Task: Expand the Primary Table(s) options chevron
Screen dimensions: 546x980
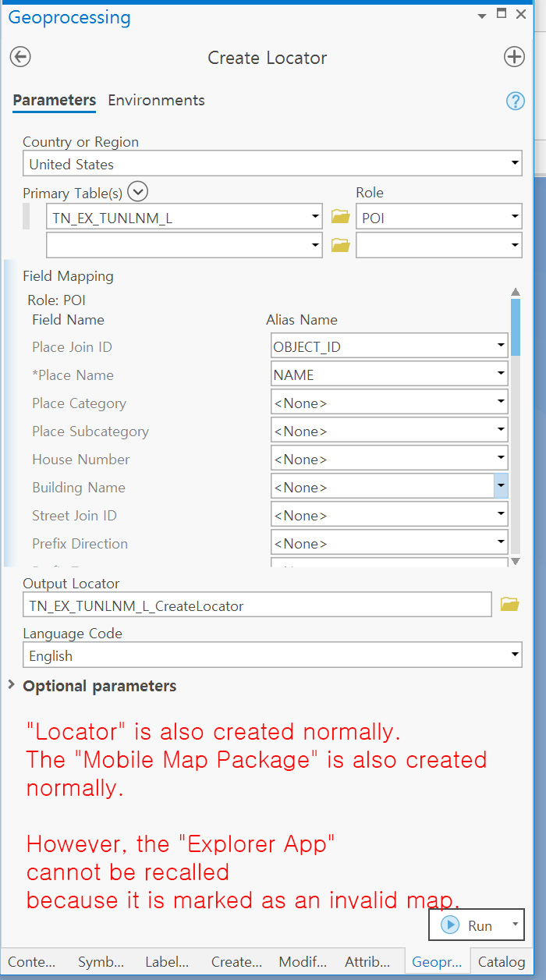Action: coord(138,191)
